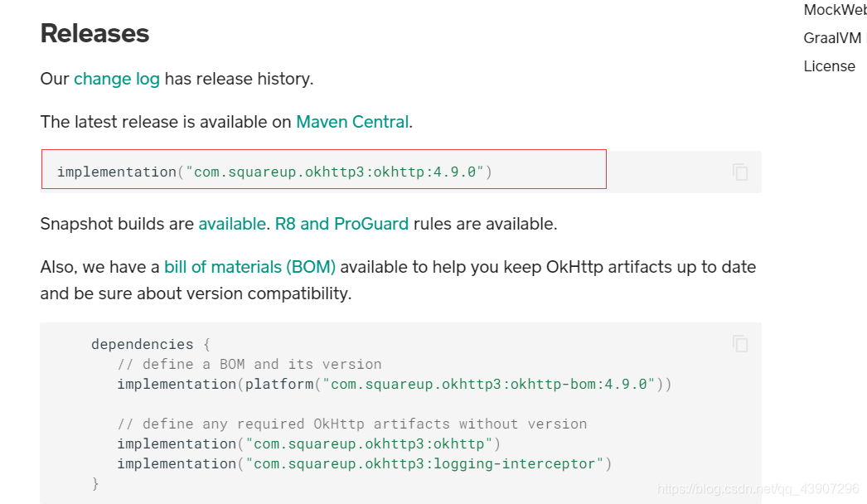
Task: Click the okhttp:4.9.0 dependency string
Action: click(335, 172)
